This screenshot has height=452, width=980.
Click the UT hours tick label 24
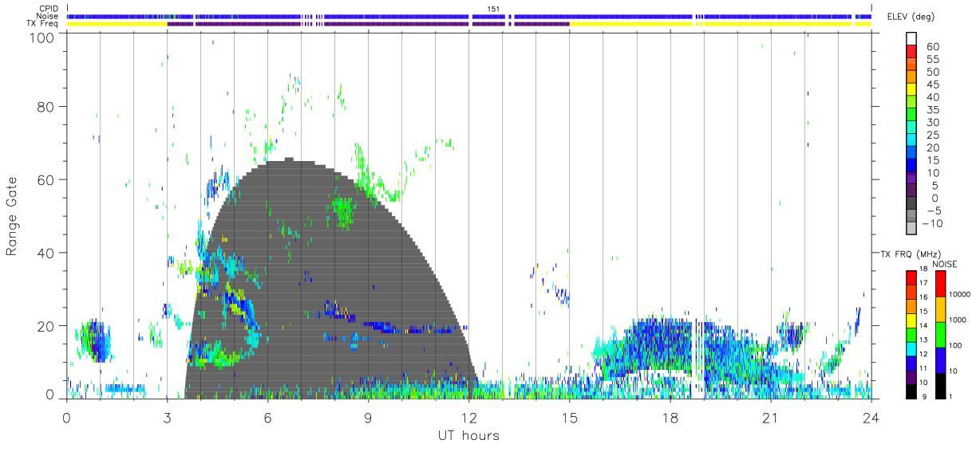871,418
